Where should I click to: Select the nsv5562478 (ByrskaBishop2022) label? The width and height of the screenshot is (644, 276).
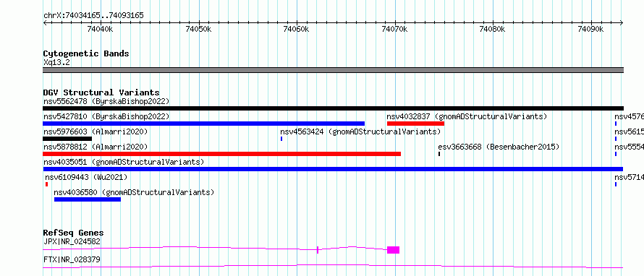point(106,101)
